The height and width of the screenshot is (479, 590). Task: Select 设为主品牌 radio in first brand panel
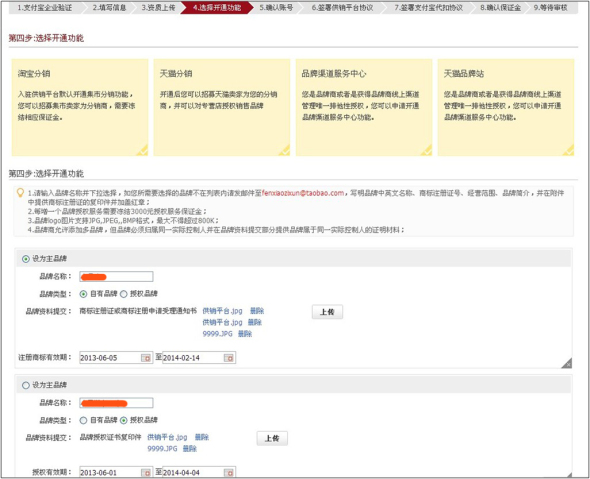tap(26, 259)
